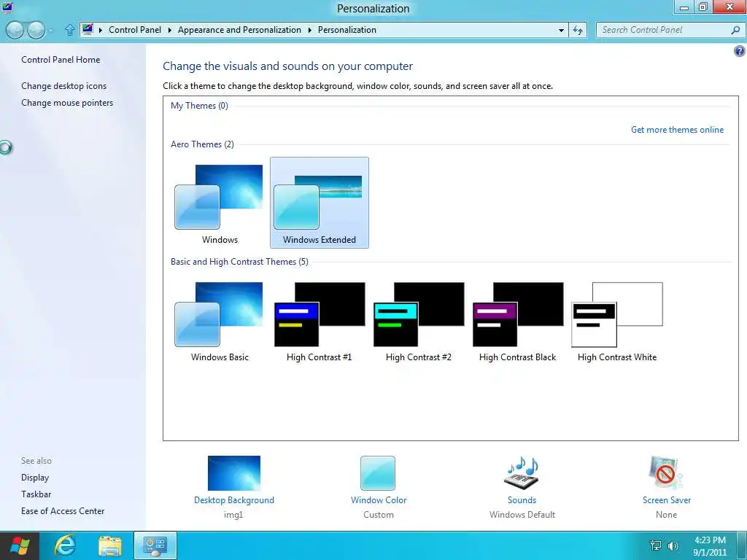Expand the root arrow before Control Panel
Image resolution: width=747 pixels, height=560 pixels.
pos(101,30)
